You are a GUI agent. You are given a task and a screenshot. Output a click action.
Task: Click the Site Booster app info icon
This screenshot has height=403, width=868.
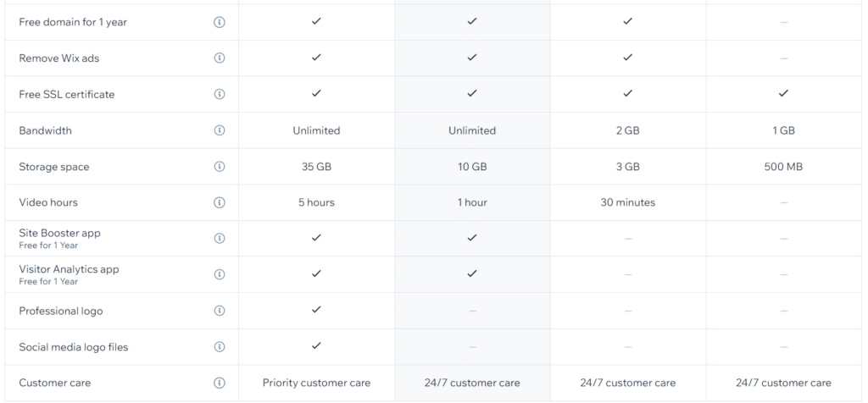220,238
